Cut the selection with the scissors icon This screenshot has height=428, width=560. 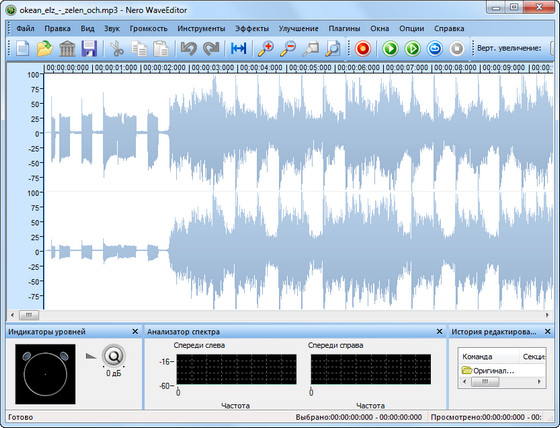(116, 49)
